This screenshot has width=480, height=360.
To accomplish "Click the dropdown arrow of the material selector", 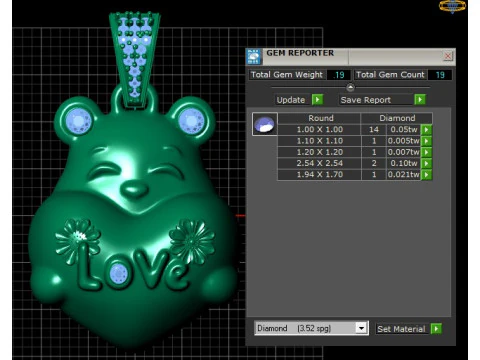I will coord(361,328).
